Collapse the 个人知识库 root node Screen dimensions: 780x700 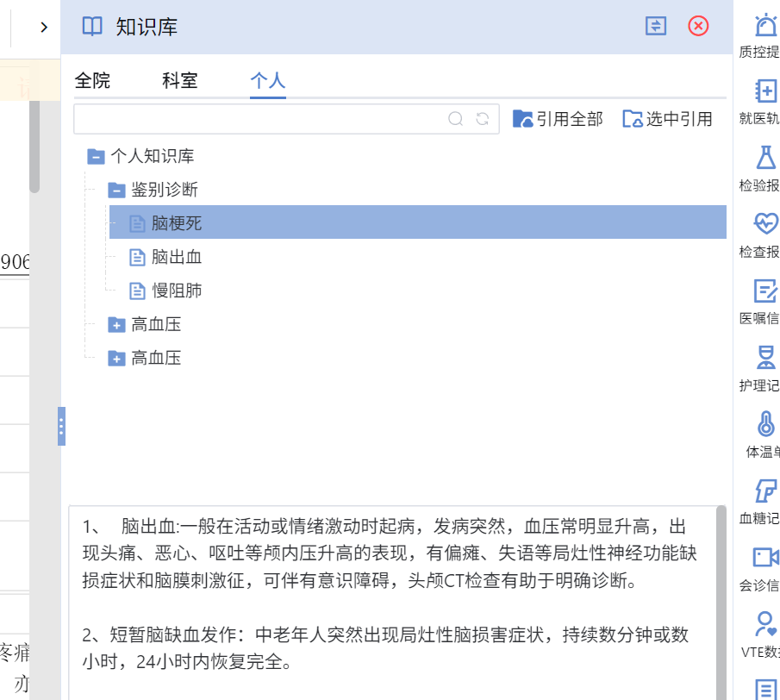pos(95,156)
